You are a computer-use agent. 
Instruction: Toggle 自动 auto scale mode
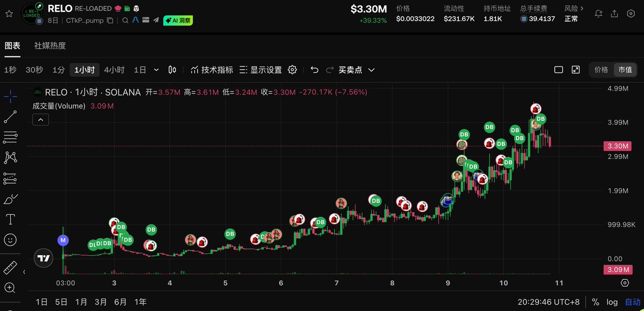tap(632, 302)
